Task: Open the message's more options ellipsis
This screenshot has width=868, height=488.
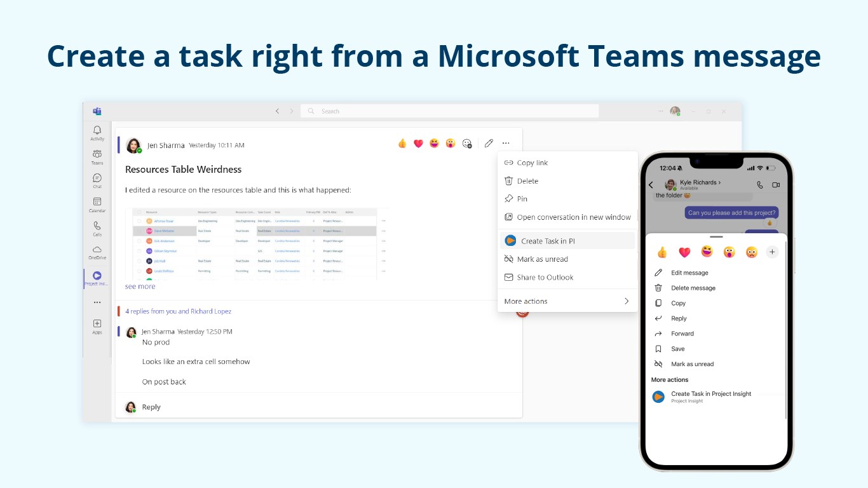Action: pos(506,144)
